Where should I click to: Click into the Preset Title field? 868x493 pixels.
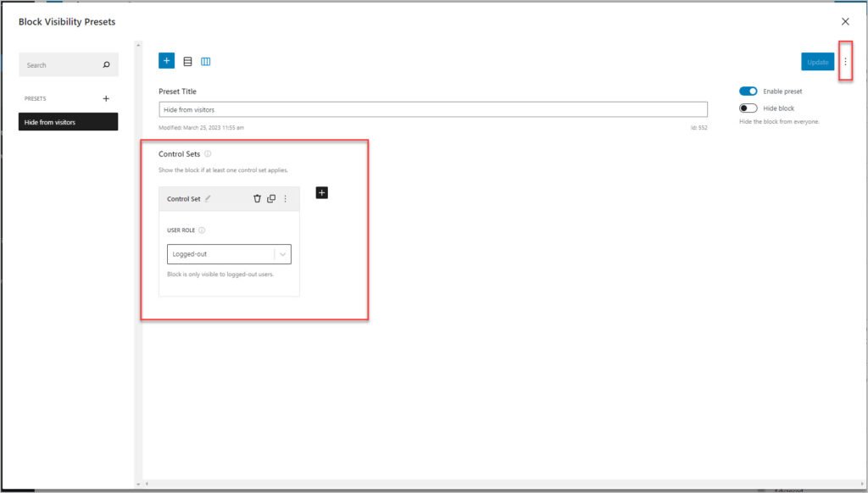click(x=432, y=109)
